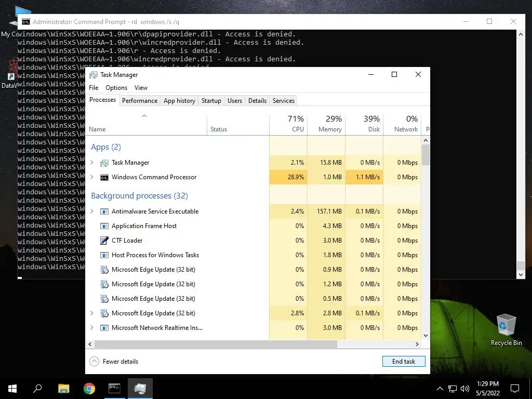Select the Processes tab
Image resolution: width=532 pixels, height=399 pixels.
tap(102, 100)
